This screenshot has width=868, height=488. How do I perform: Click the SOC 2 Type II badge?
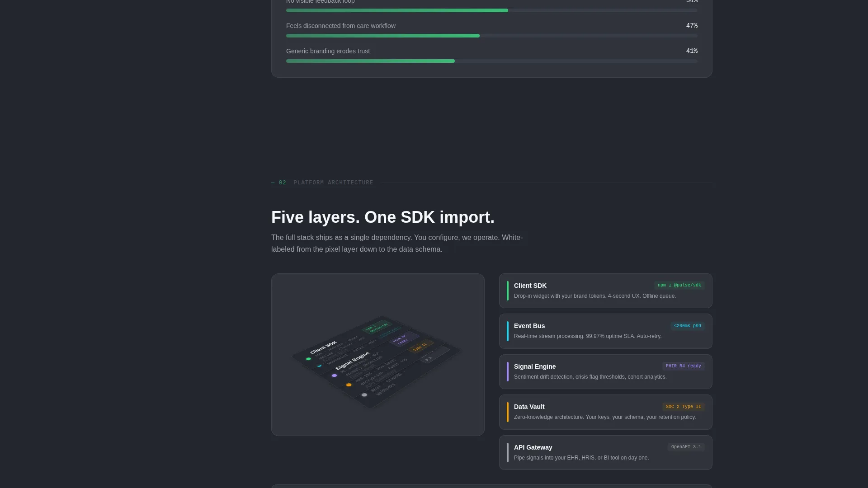click(683, 407)
